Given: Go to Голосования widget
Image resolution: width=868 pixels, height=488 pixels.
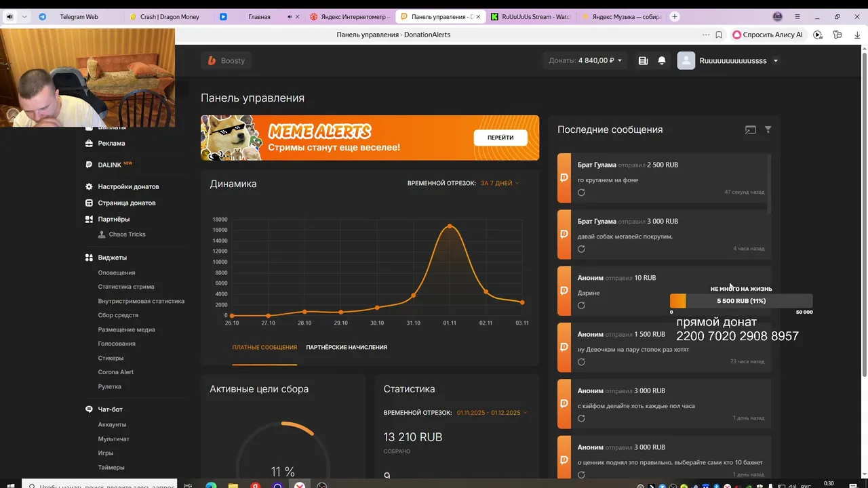Looking at the screenshot, I should tap(117, 344).
